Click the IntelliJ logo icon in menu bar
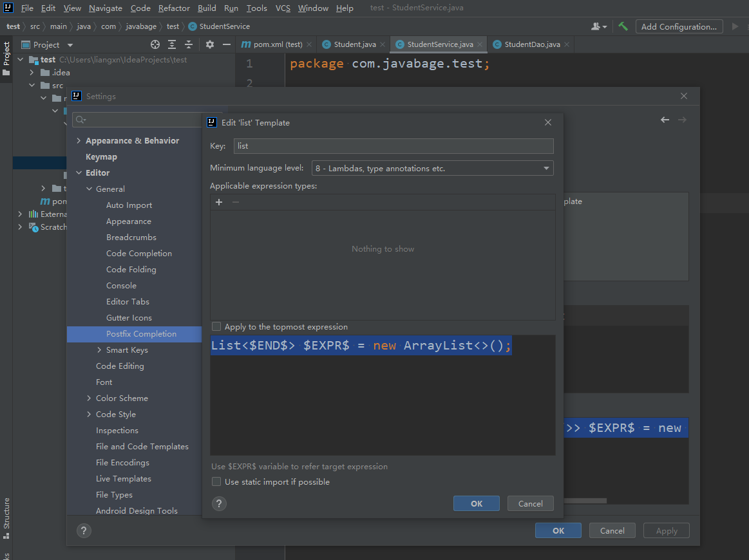This screenshot has width=749, height=560. 8,8
